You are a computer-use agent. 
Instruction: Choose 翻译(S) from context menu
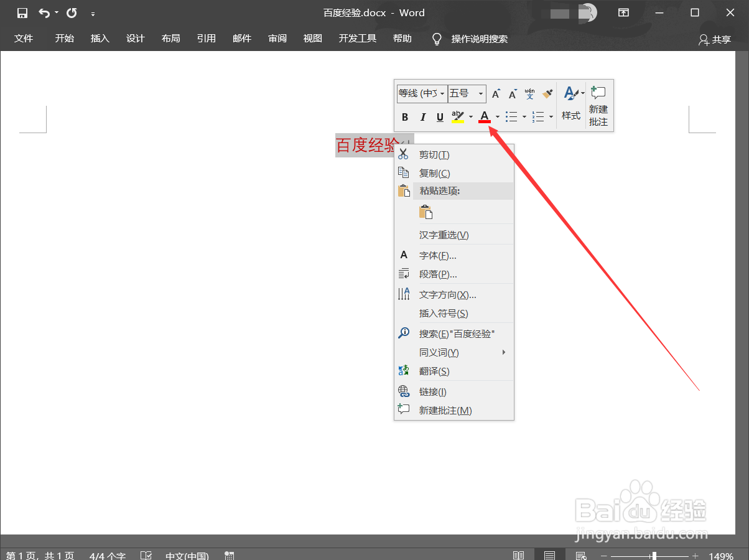click(454, 371)
